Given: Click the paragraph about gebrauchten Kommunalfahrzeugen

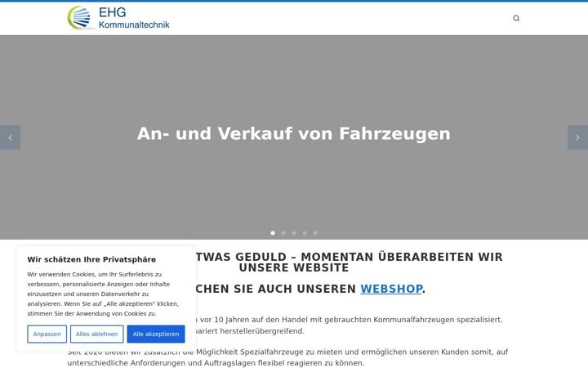Looking at the screenshot, I should [285, 325].
